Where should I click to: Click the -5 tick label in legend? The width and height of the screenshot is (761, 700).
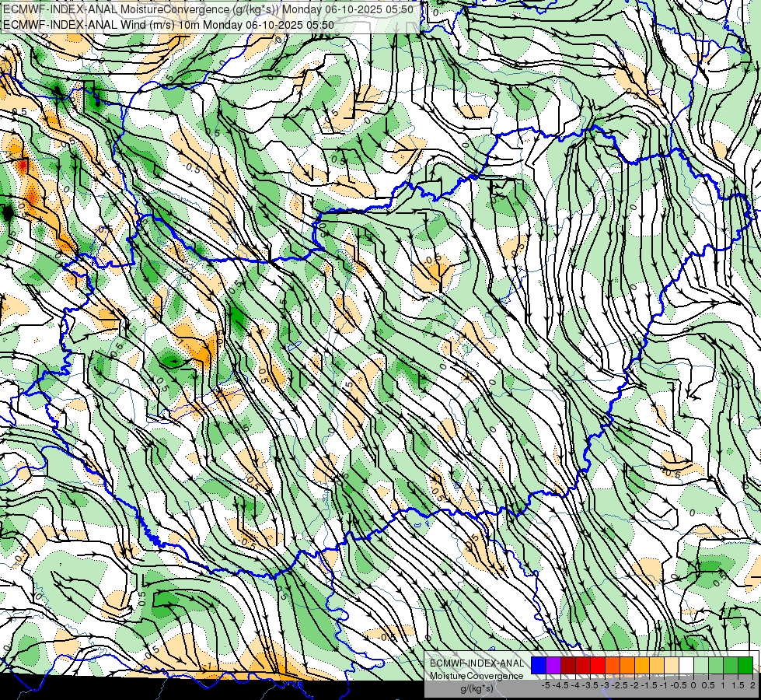(x=546, y=685)
